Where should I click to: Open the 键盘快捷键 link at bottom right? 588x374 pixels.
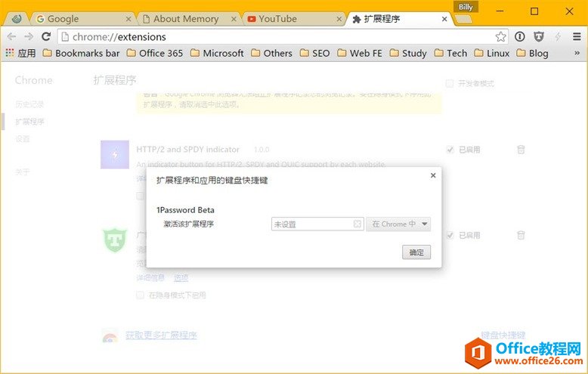coord(503,335)
